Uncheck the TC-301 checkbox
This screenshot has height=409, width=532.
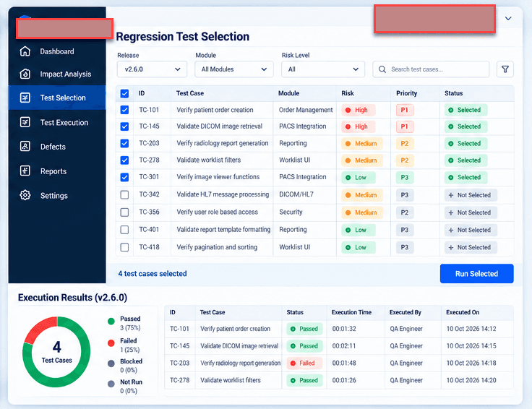pos(124,177)
